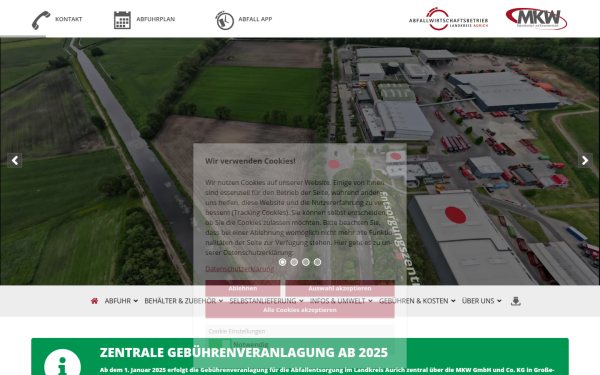
Task: Click the red home icon in navigation
Action: click(94, 301)
